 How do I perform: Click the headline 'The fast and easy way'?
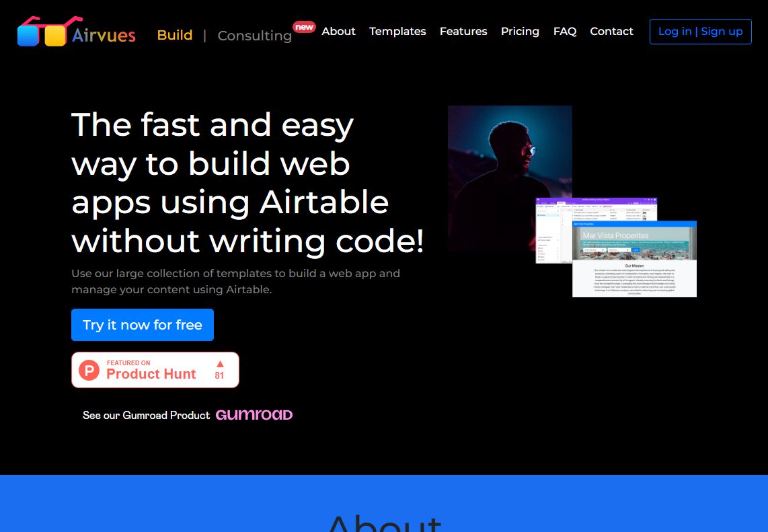[x=247, y=183]
